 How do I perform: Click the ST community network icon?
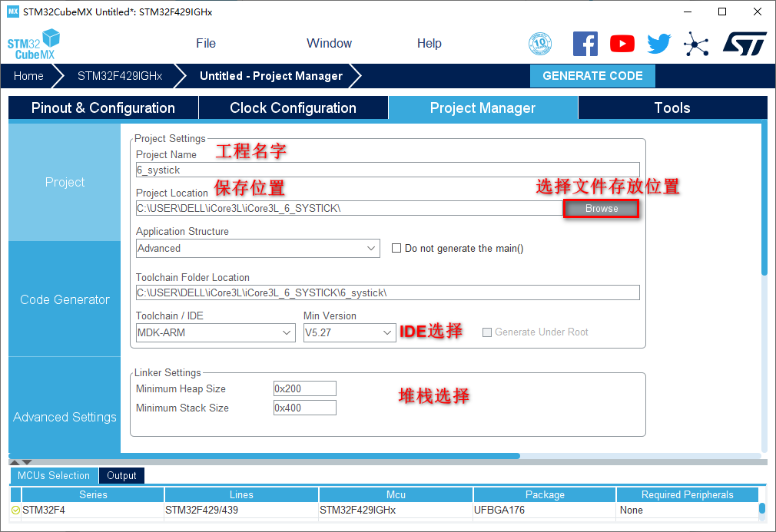click(696, 44)
